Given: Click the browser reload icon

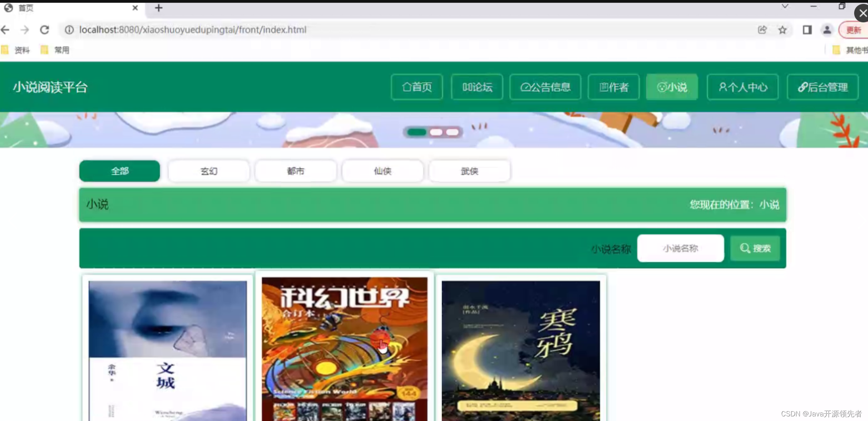Looking at the screenshot, I should (45, 30).
